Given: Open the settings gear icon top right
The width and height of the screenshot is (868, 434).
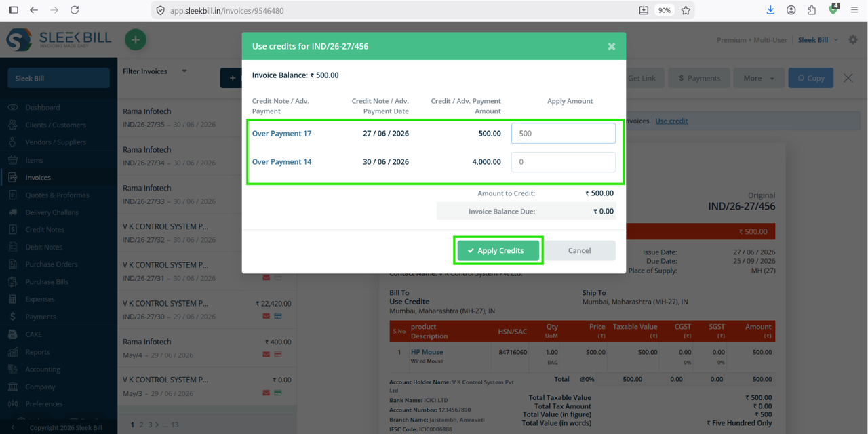Looking at the screenshot, I should click(853, 40).
